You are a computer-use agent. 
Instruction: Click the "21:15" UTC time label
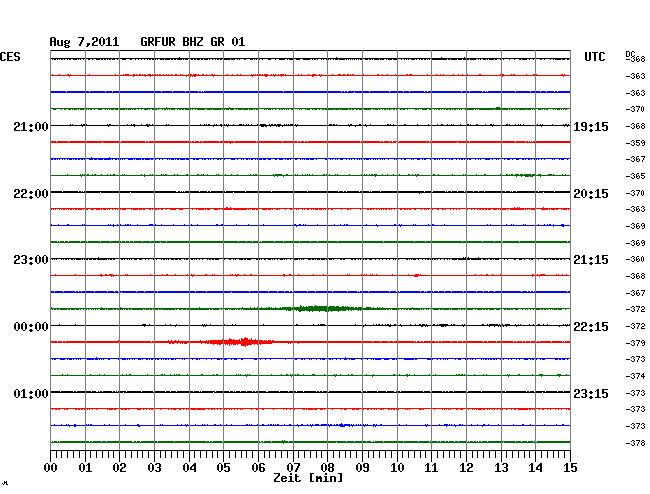pyautogui.click(x=591, y=260)
